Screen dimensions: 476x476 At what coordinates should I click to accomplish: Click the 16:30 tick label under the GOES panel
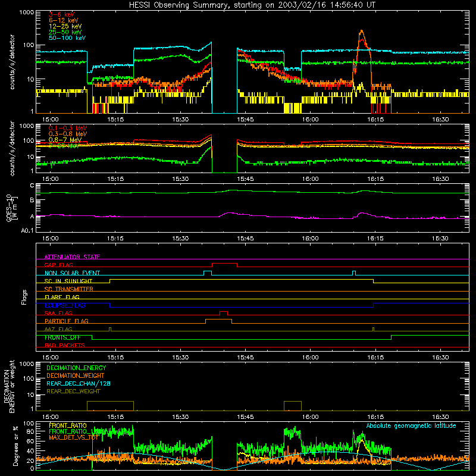[x=440, y=239]
